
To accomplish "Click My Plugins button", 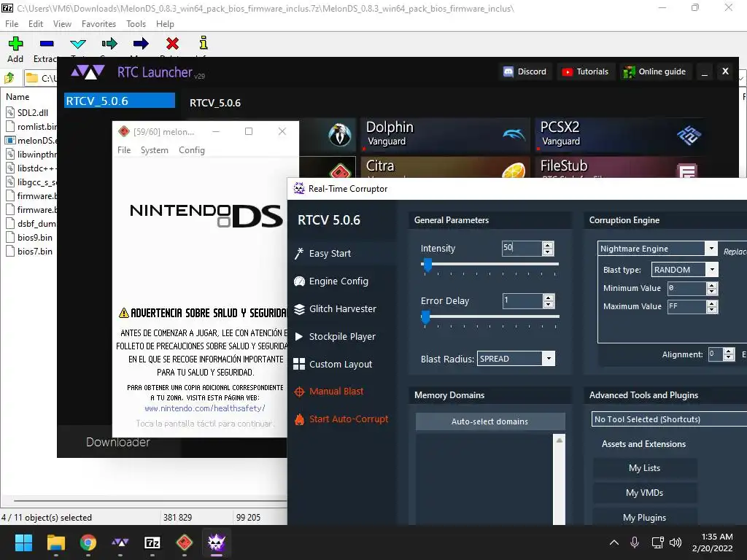I will tap(645, 518).
